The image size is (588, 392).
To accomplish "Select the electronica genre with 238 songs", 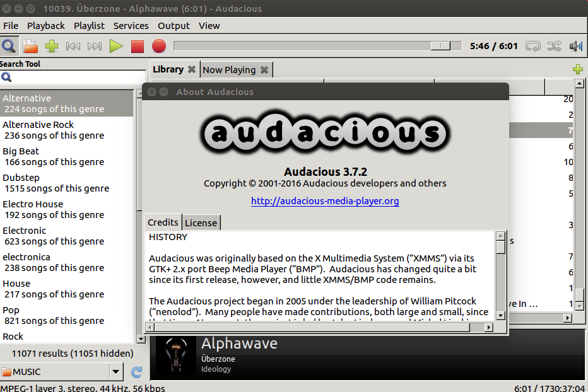I will click(x=66, y=262).
